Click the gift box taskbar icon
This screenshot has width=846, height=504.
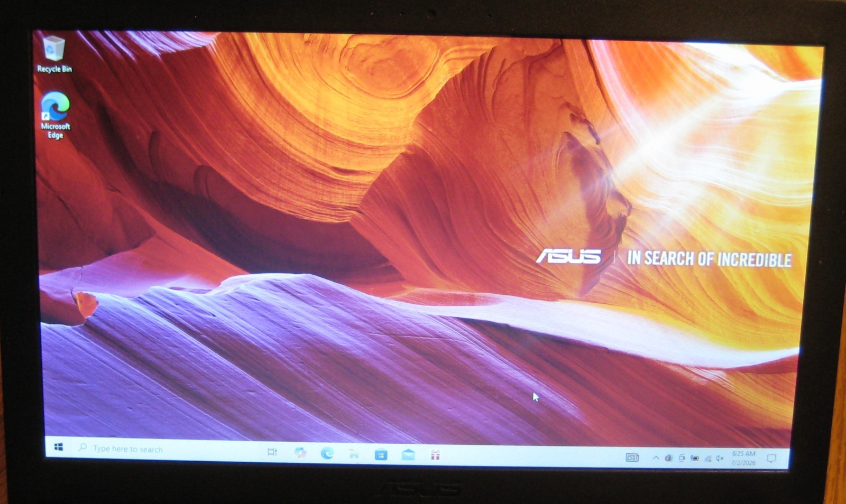[435, 455]
